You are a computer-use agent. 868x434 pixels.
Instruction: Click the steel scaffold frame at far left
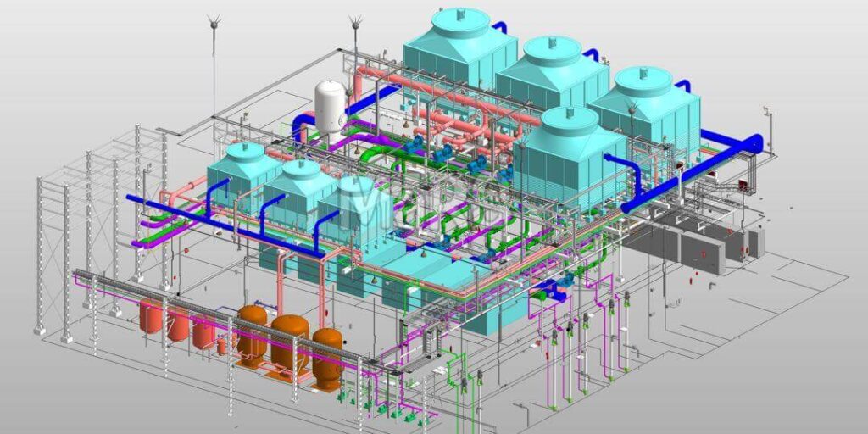point(51,254)
